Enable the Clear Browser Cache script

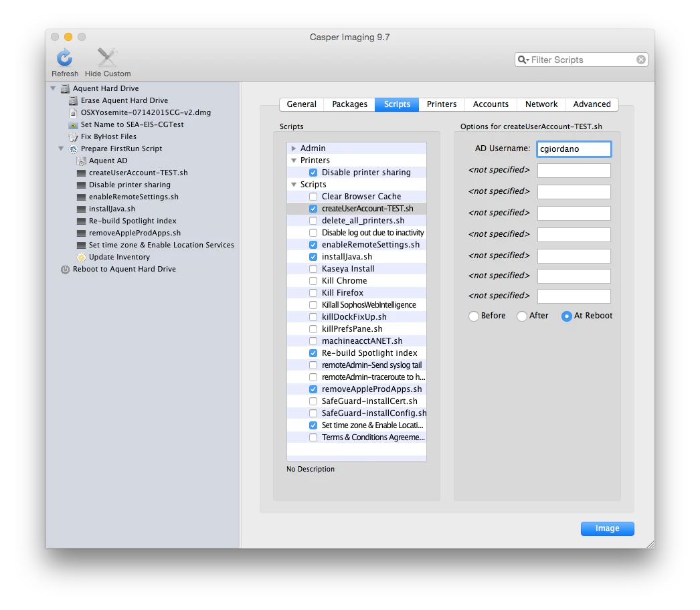tap(313, 197)
